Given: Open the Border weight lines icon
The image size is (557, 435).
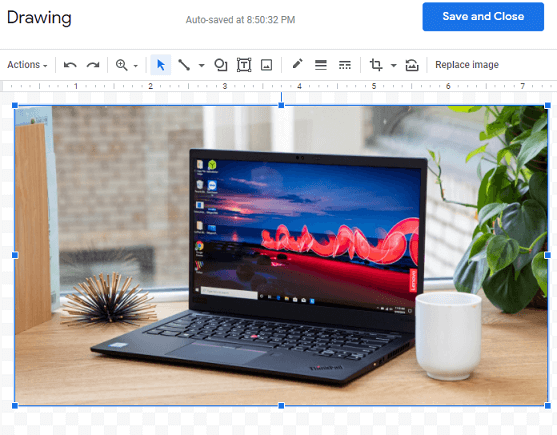Looking at the screenshot, I should point(321,65).
